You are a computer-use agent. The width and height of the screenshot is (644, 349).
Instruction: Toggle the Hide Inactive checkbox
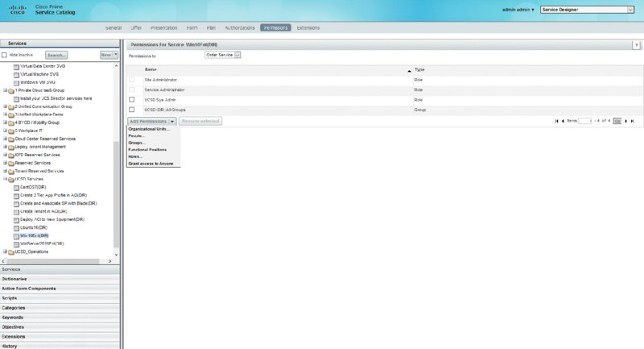pos(5,55)
